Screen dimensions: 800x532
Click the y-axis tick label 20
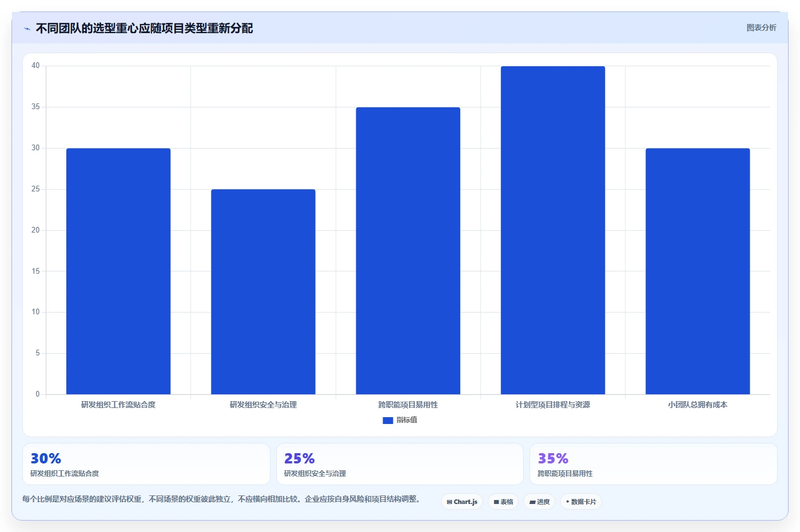(35, 230)
